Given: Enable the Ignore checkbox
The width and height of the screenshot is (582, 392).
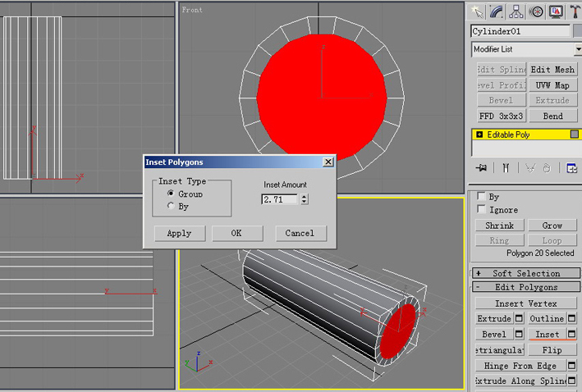Looking at the screenshot, I should pyautogui.click(x=482, y=210).
